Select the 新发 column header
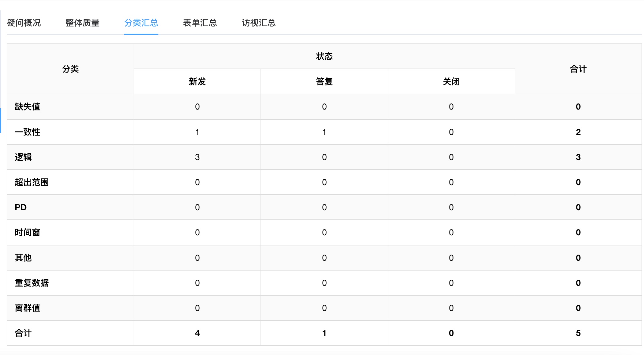The width and height of the screenshot is (644, 355). click(x=197, y=81)
